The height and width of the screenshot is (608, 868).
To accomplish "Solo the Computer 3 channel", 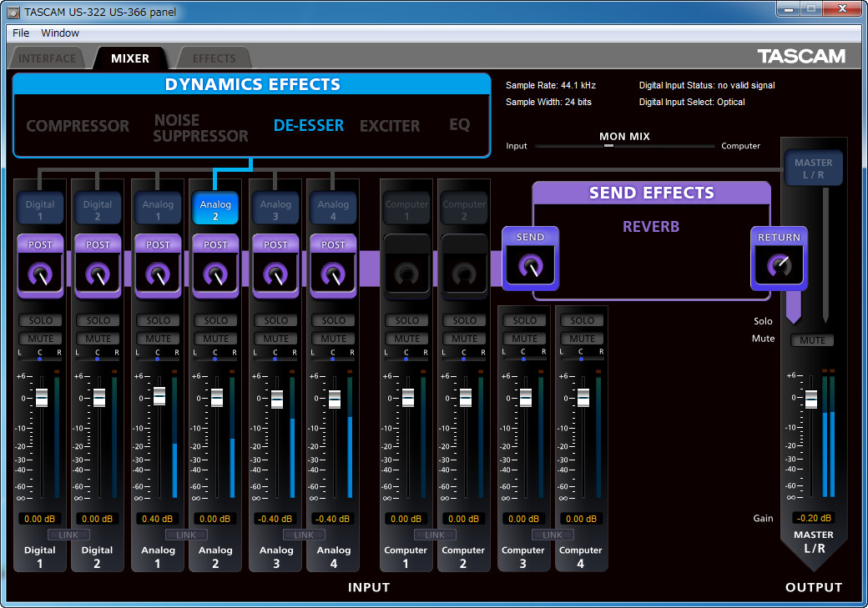I will [524, 320].
